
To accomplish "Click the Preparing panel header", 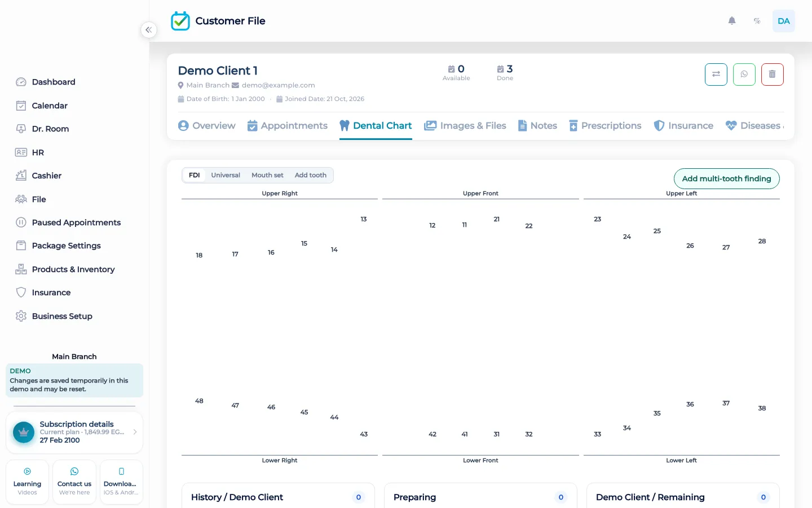I will pos(480,497).
